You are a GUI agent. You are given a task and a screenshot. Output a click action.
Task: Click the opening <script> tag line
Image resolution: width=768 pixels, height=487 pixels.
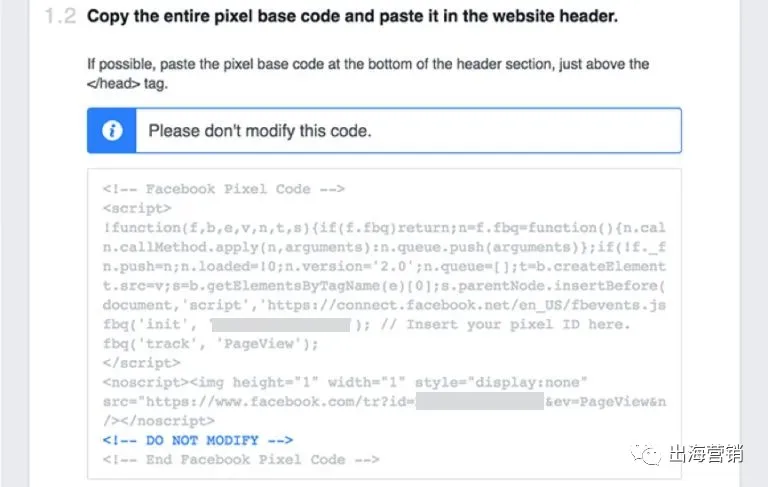tap(137, 209)
